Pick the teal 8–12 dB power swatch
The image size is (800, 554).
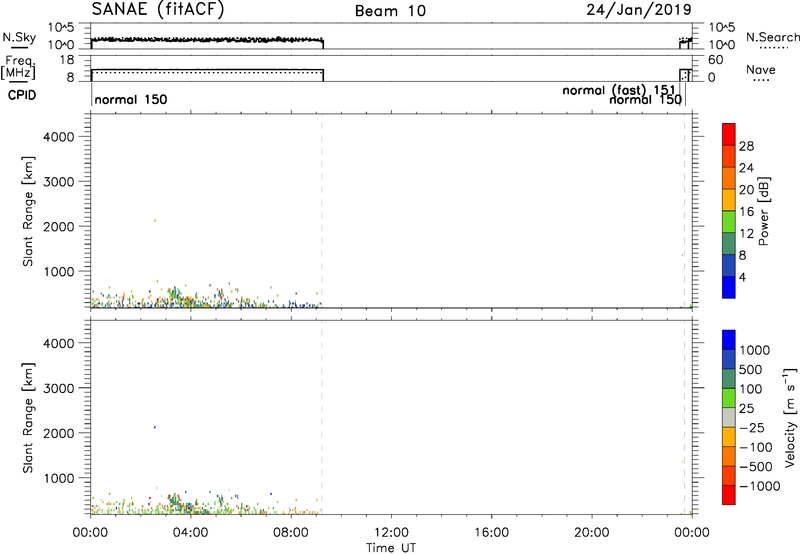(729, 243)
